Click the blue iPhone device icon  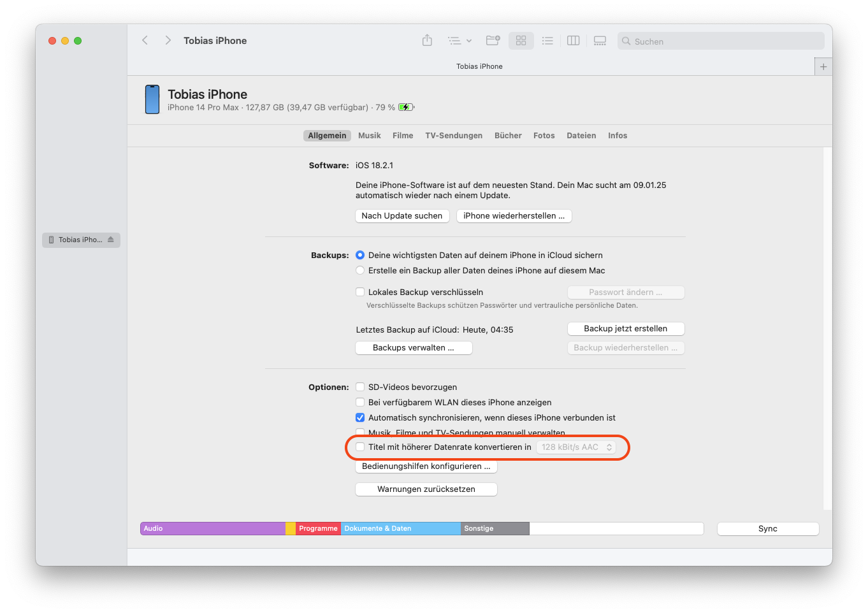[152, 99]
